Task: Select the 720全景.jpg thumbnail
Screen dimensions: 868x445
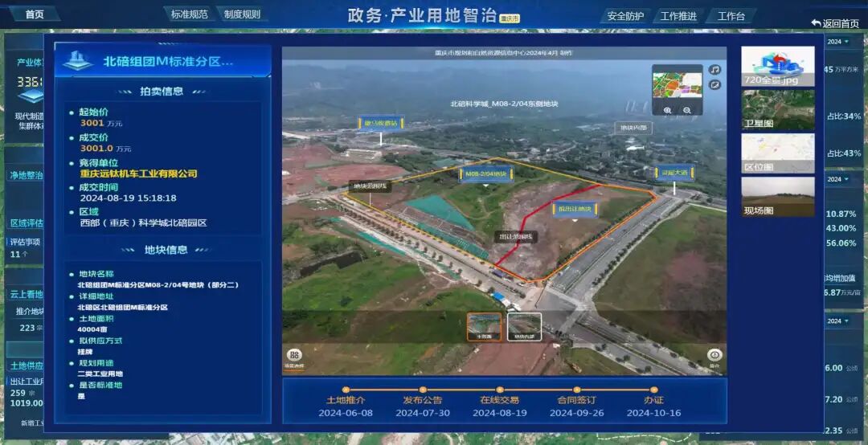Action: point(778,67)
